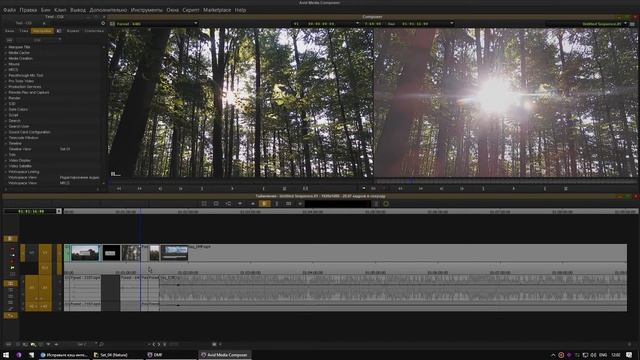Open the timeline view dropdown at bottom left
Screen dimensions: 640x360
[x=87, y=344]
